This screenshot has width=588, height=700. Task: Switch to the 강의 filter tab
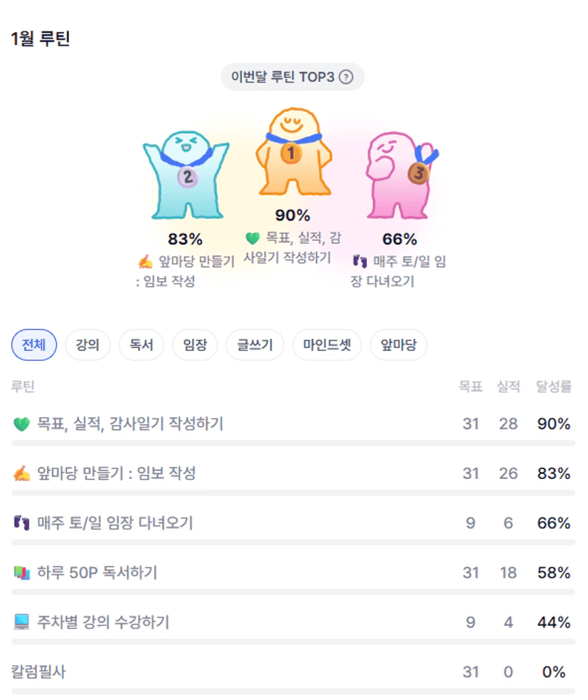tap(87, 346)
